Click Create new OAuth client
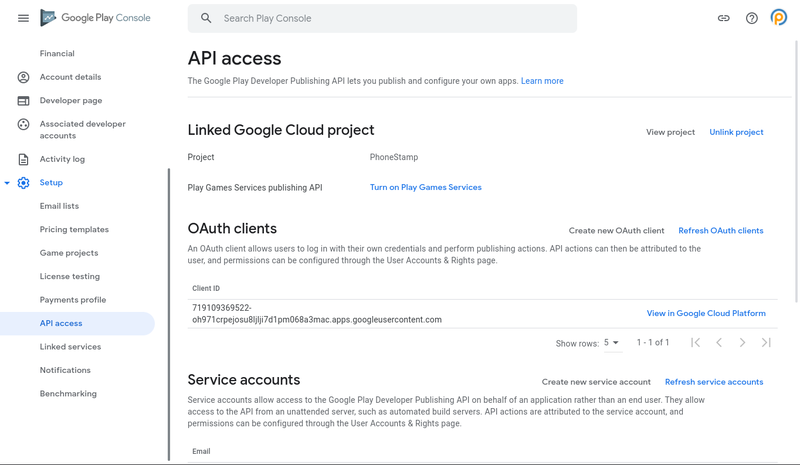800x465 pixels. [616, 231]
